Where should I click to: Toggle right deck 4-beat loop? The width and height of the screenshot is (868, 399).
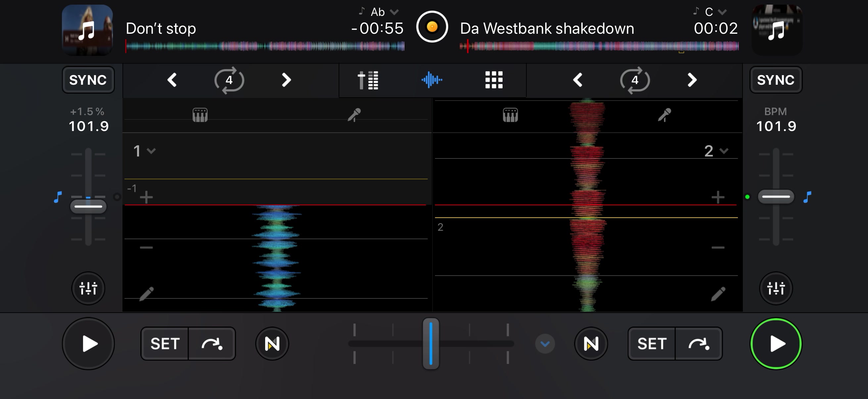(x=635, y=80)
